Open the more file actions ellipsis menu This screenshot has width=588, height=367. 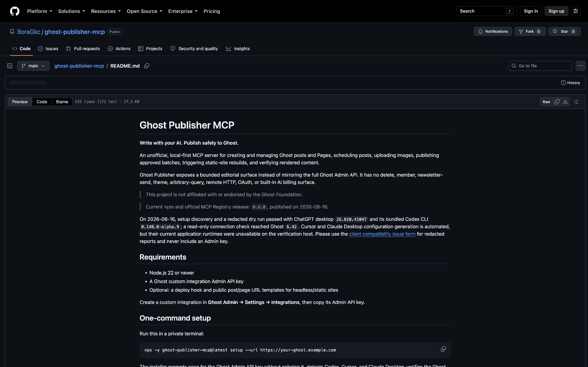coord(580,66)
